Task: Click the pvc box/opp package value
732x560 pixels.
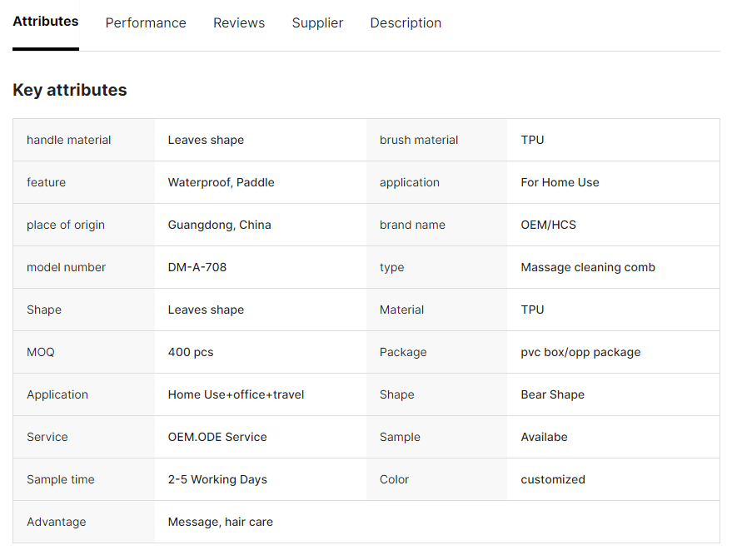Action: [x=580, y=352]
